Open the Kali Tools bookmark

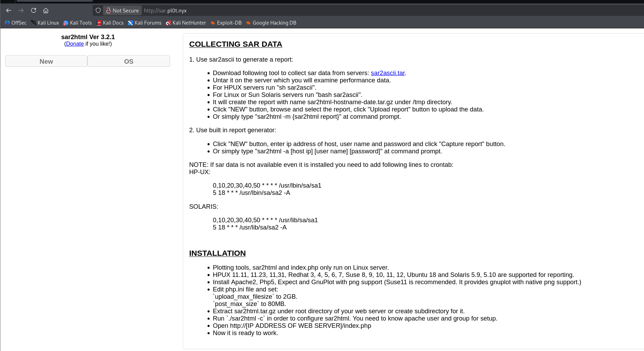[x=77, y=23]
